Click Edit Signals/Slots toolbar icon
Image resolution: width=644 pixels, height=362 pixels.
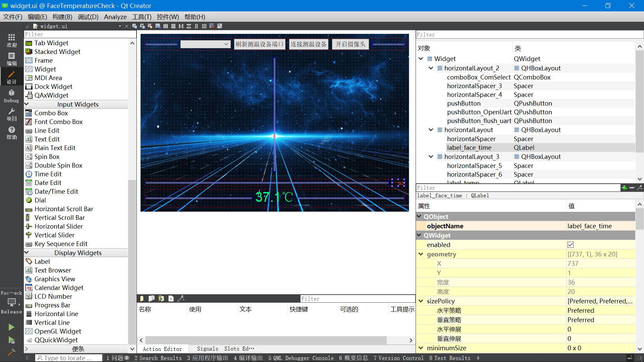[142, 26]
